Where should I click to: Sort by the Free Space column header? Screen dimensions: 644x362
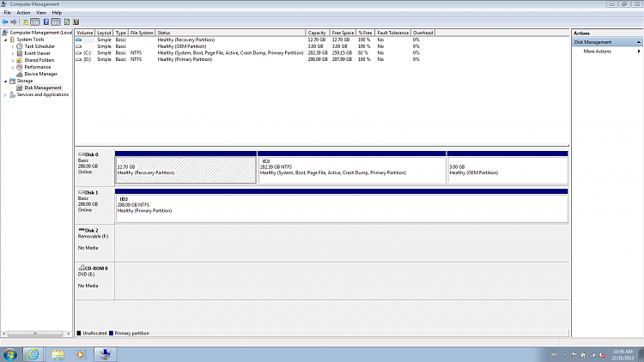pos(343,33)
